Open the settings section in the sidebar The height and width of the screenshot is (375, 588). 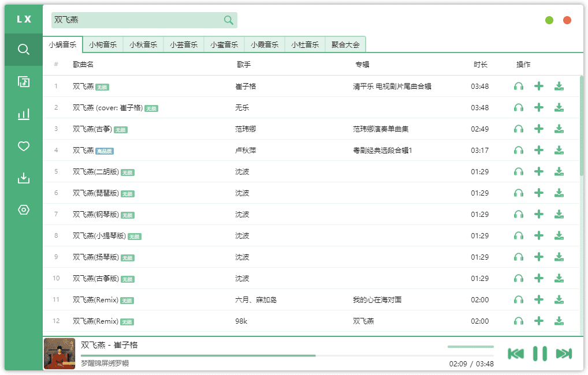pos(23,210)
